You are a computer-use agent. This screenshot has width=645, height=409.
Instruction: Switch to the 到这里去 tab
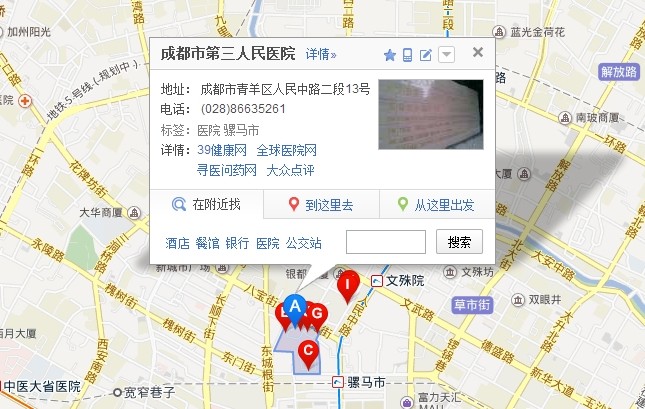[321, 204]
